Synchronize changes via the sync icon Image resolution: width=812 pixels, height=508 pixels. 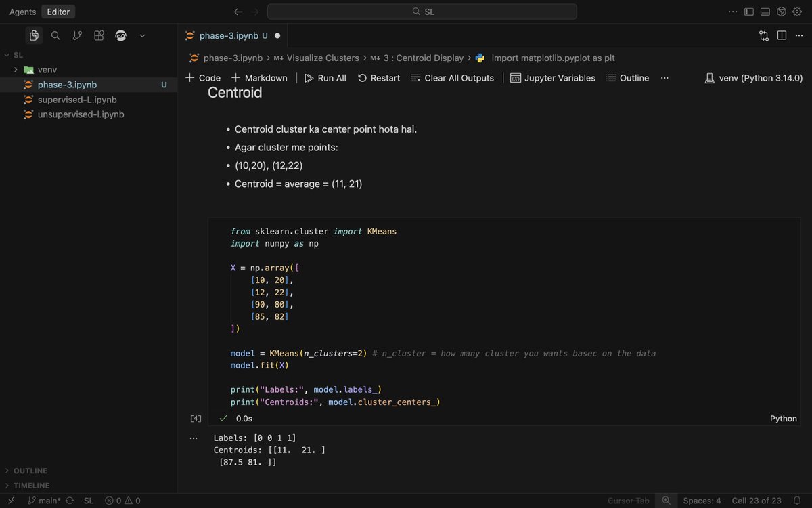tap(70, 501)
